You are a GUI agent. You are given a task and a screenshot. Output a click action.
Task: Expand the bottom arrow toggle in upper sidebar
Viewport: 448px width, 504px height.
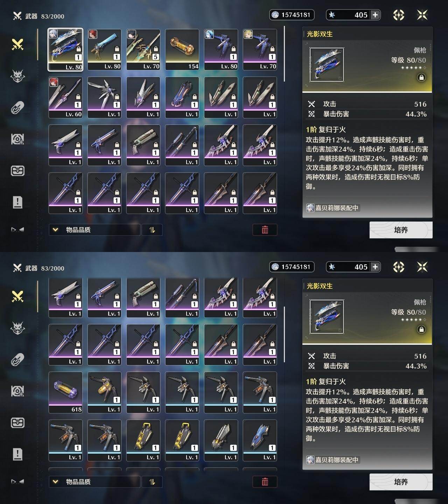(17, 230)
